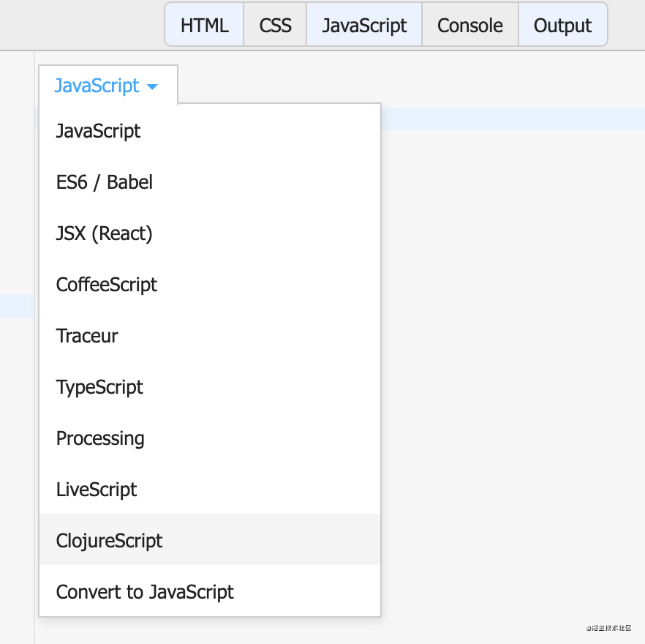Show the Console panel tab

pos(469,25)
